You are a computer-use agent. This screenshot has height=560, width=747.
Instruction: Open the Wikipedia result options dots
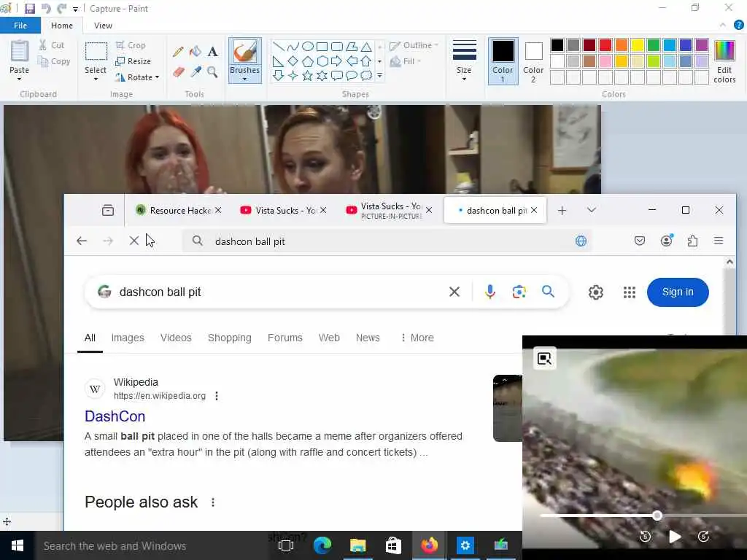click(x=217, y=396)
